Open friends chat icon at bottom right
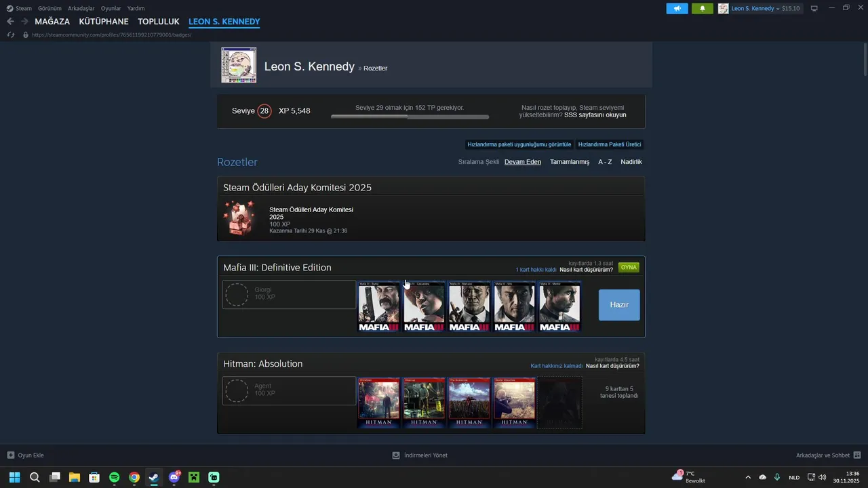Image resolution: width=868 pixels, height=488 pixels. tap(857, 455)
